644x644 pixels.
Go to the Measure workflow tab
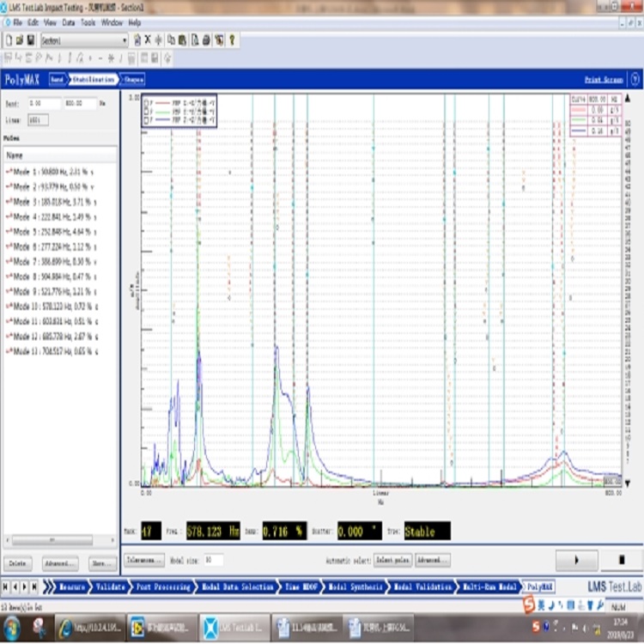pyautogui.click(x=72, y=587)
